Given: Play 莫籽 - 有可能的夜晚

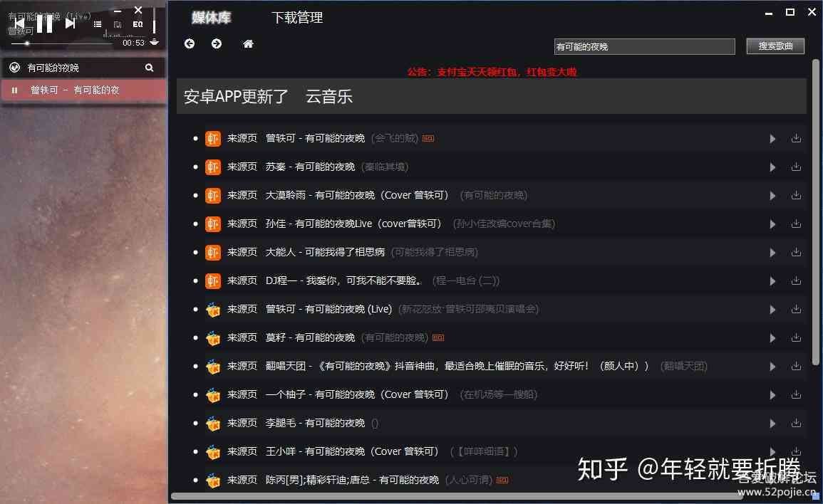Looking at the screenshot, I should pyautogui.click(x=772, y=337).
